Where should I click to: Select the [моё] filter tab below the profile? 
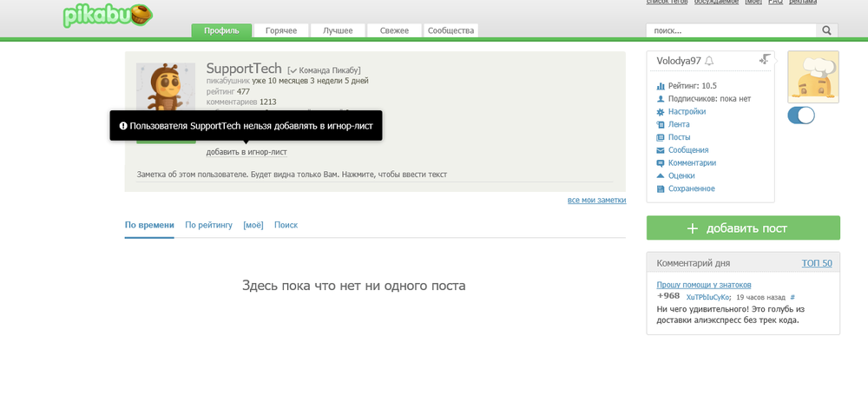pyautogui.click(x=253, y=225)
